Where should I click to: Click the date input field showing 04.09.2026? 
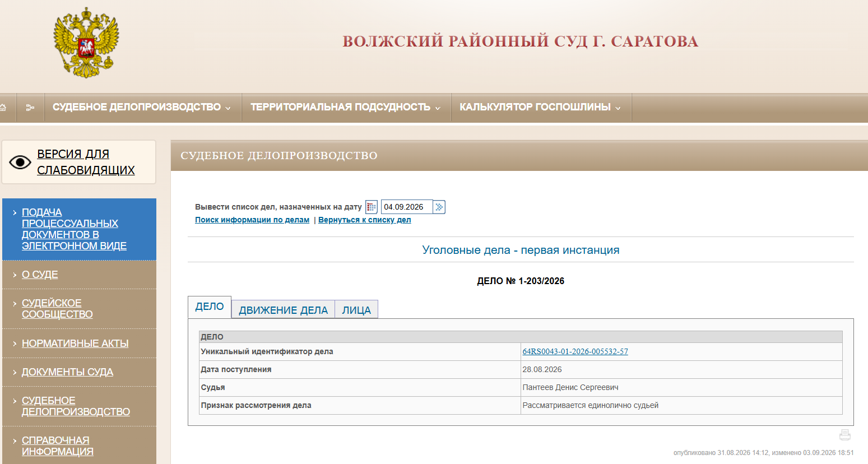(x=407, y=207)
